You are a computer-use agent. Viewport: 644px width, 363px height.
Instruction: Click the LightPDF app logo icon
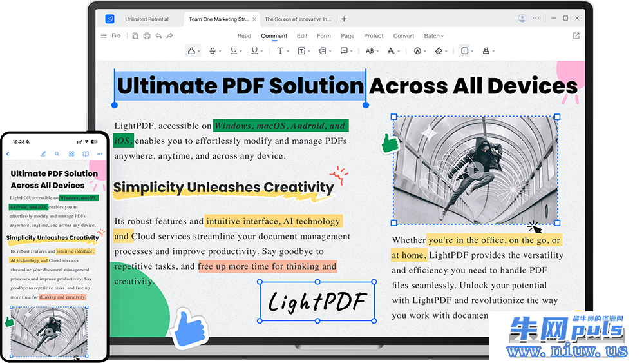109,19
